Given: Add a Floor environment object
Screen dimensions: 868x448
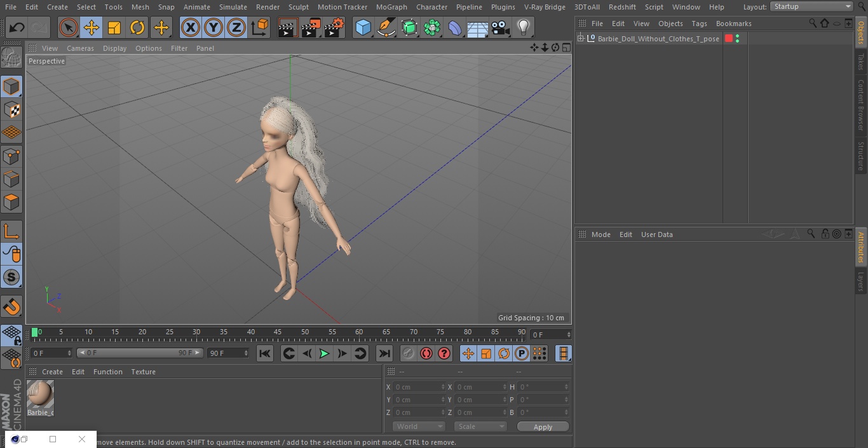Looking at the screenshot, I should [478, 27].
